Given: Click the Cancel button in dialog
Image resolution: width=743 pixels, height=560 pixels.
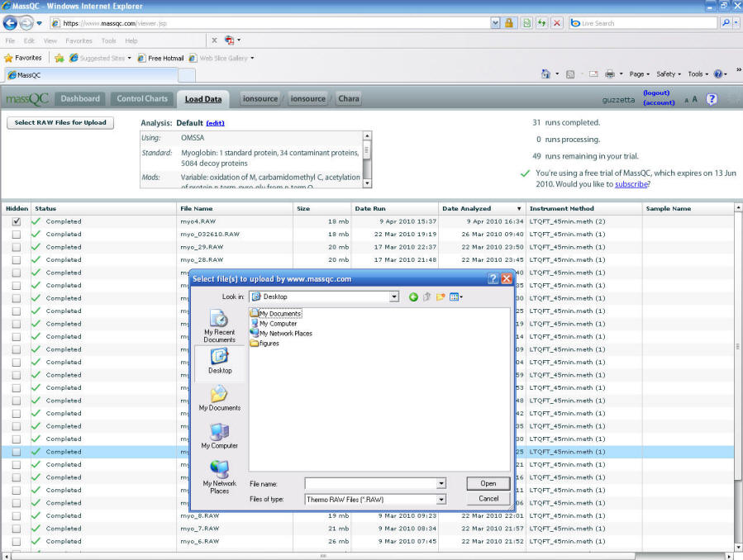Looking at the screenshot, I should [488, 498].
